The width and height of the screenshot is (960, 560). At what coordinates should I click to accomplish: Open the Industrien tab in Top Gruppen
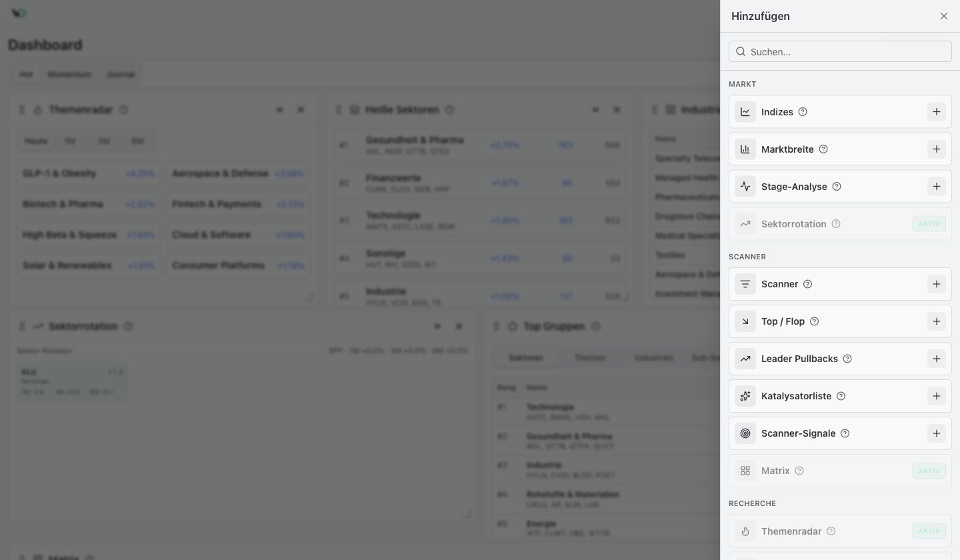pos(653,358)
